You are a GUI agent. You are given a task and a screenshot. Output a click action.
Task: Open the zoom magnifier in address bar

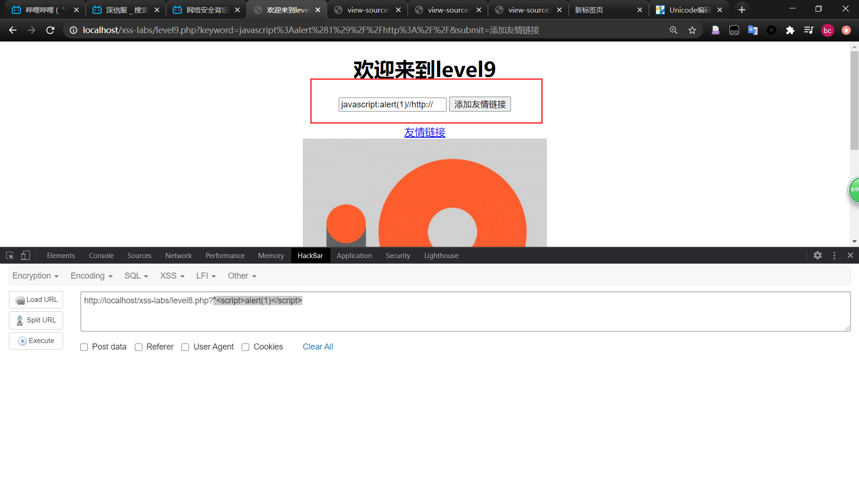[x=673, y=30]
